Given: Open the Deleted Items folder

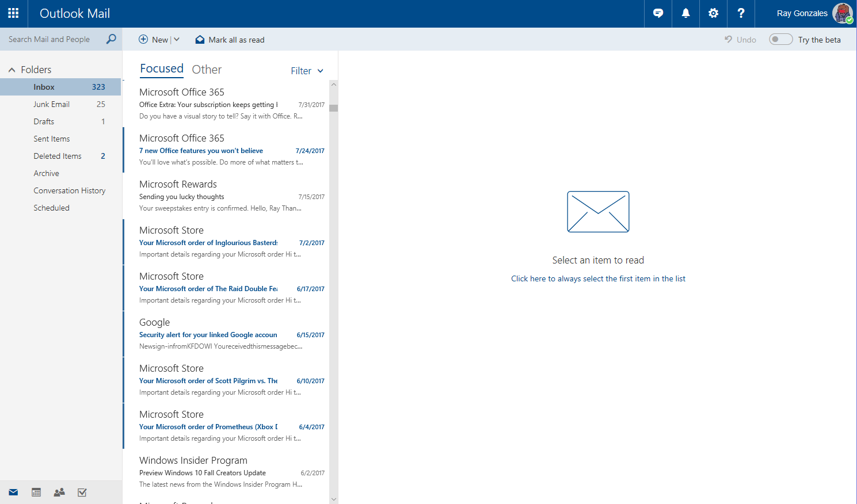Looking at the screenshot, I should 60,156.
